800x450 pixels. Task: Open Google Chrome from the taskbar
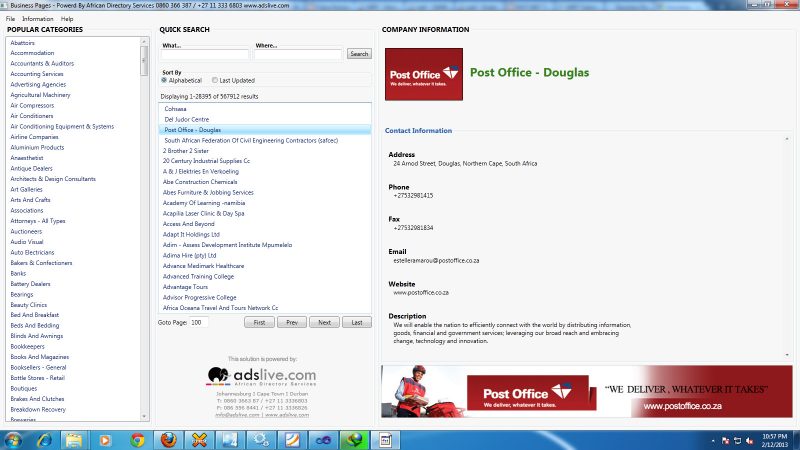click(137, 440)
